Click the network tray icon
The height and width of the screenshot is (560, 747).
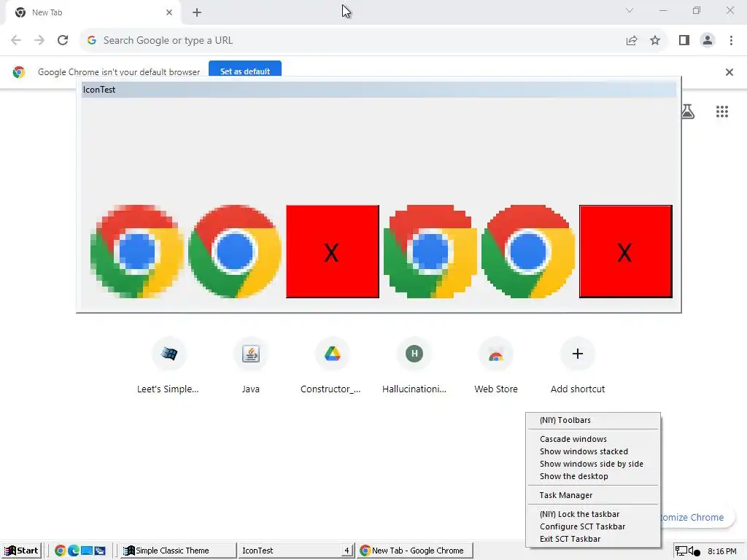[x=681, y=551]
